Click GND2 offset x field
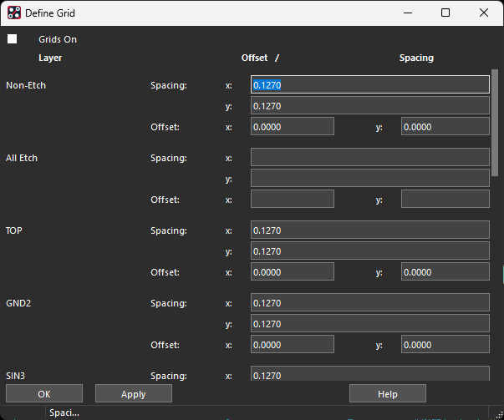 coord(292,345)
